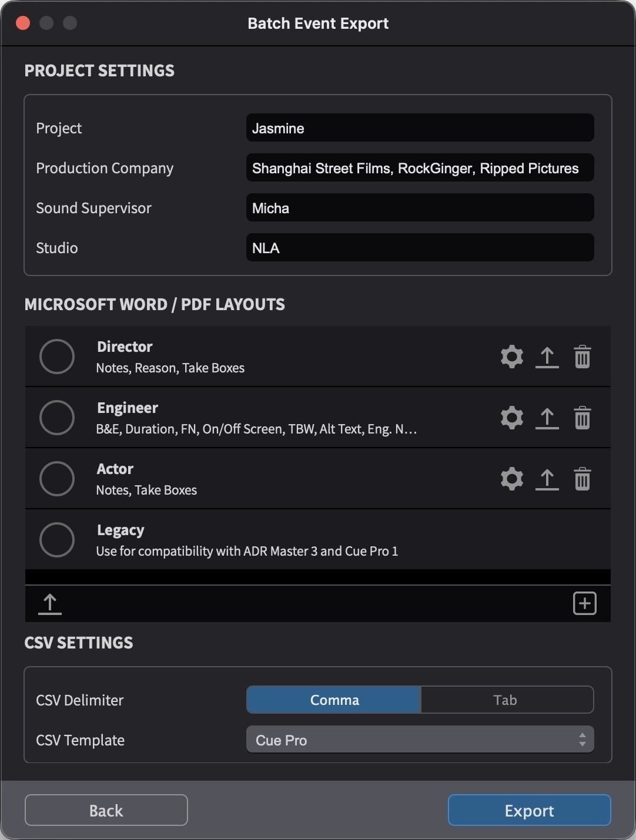Click the Sound Supervisor field with Micha
Image resolution: width=636 pixels, height=840 pixels.
click(420, 207)
